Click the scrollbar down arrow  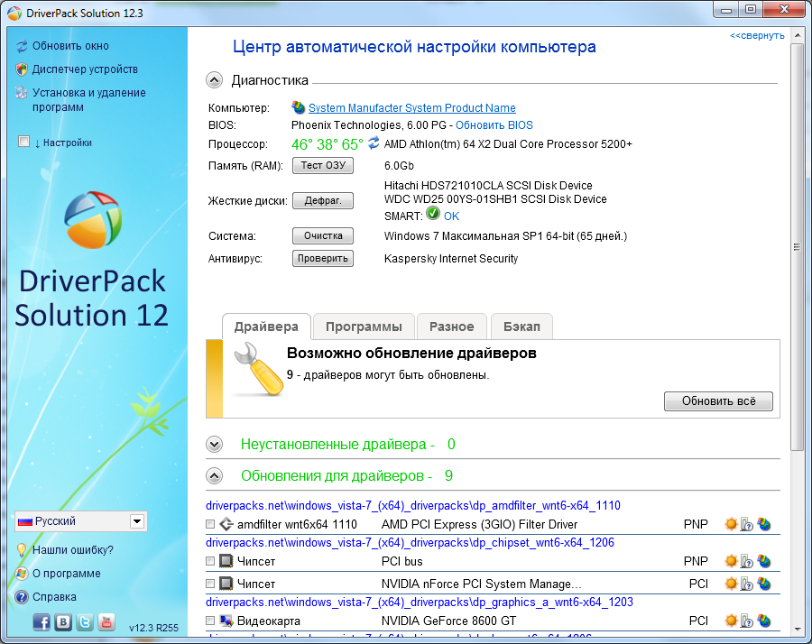click(797, 630)
